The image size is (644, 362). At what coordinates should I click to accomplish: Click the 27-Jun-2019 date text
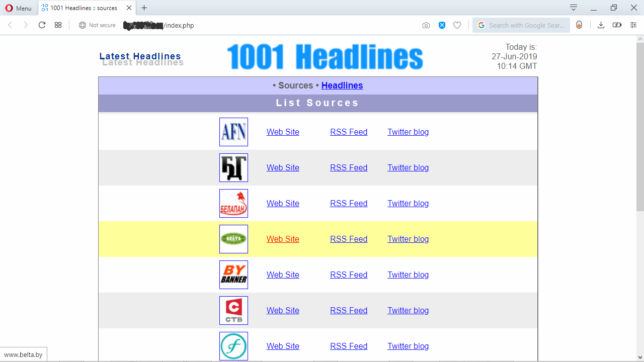pyautogui.click(x=514, y=57)
